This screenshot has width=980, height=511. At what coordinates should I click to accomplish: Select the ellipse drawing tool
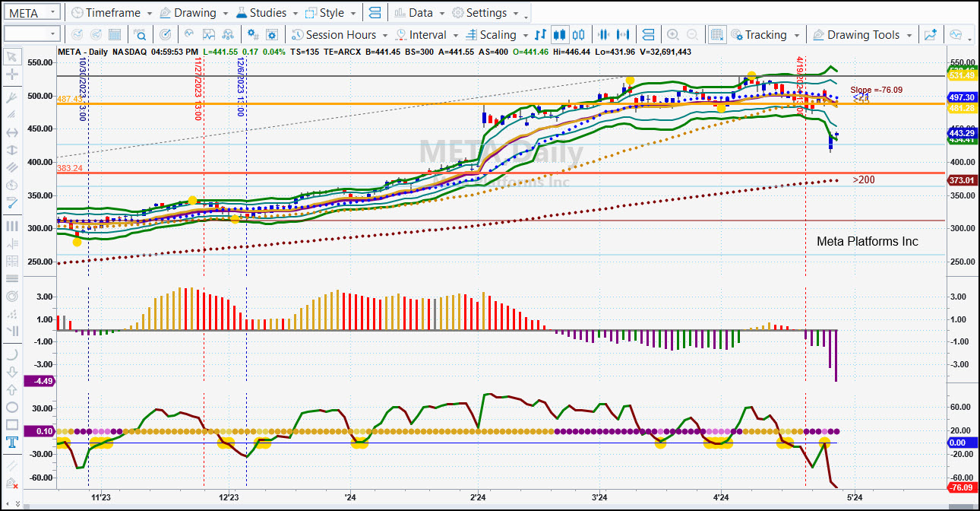[x=11, y=407]
